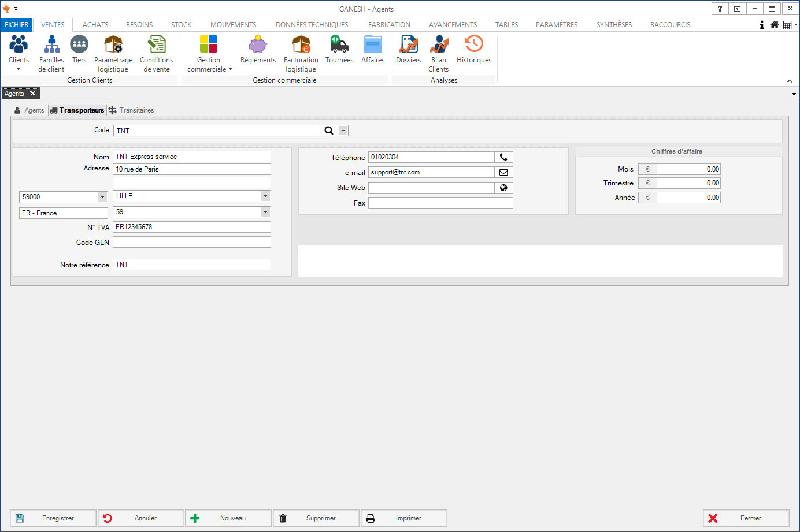This screenshot has width=800, height=532.
Task: Open Facturation logistique in the ribbon
Action: [301, 45]
